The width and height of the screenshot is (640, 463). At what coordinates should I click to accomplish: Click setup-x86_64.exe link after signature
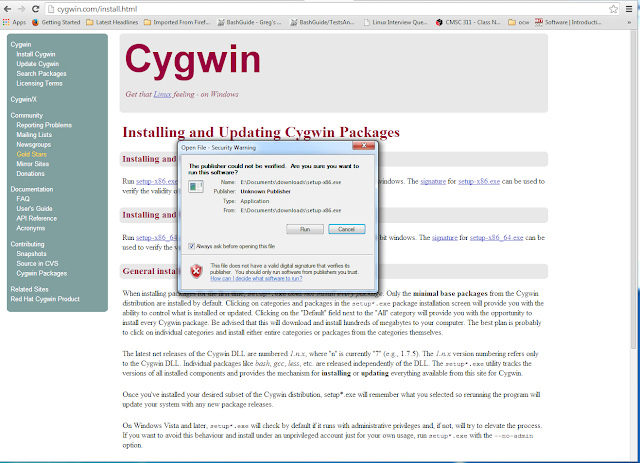[496, 238]
